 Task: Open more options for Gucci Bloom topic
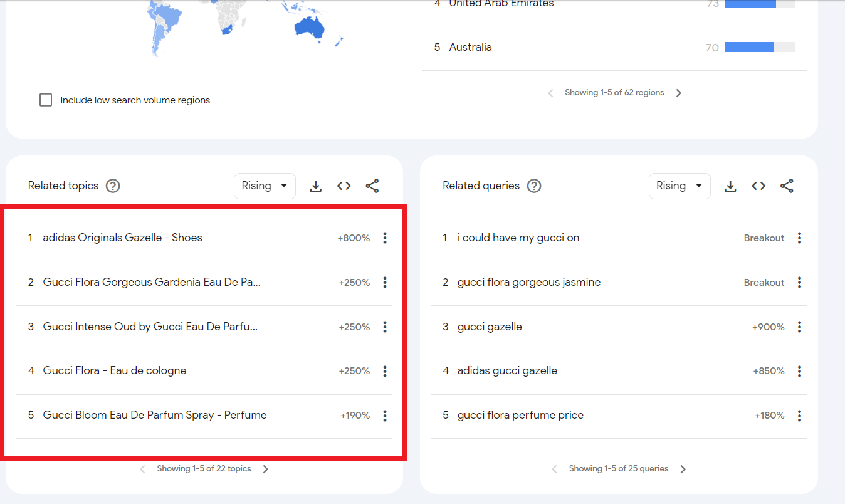point(385,416)
